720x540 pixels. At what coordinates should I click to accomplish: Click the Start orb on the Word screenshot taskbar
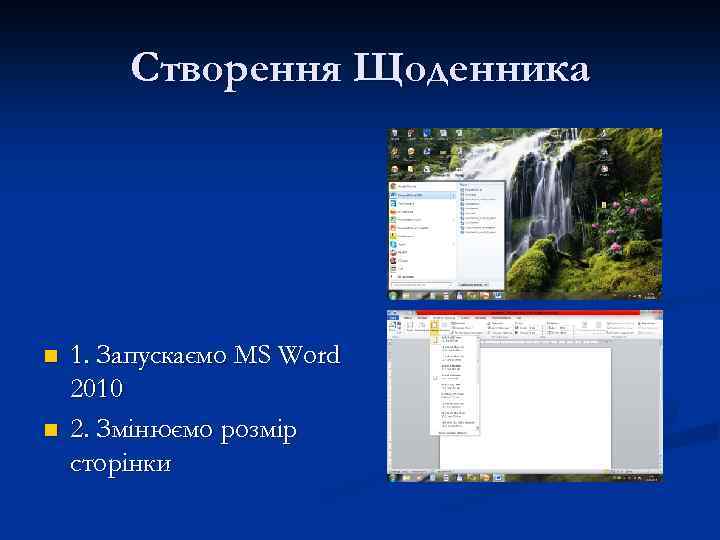[x=393, y=478]
